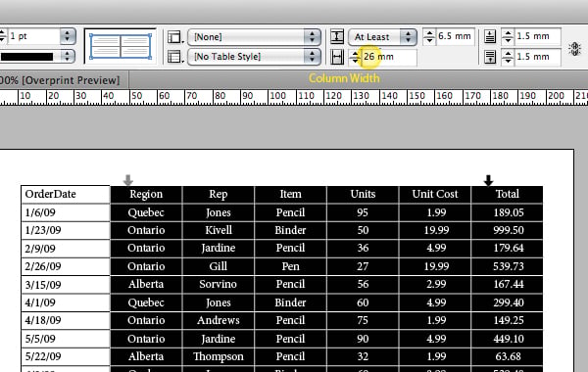The image size is (588, 372).
Task: Open the At Least row height dropdown
Action: tap(382, 37)
